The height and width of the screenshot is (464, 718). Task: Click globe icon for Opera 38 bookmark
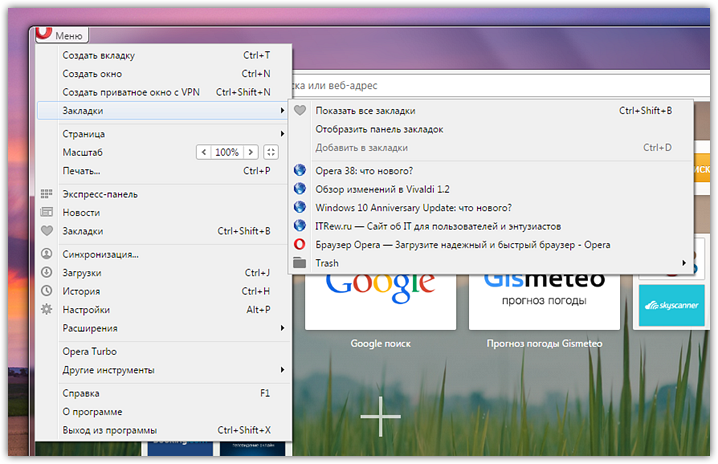tap(299, 170)
